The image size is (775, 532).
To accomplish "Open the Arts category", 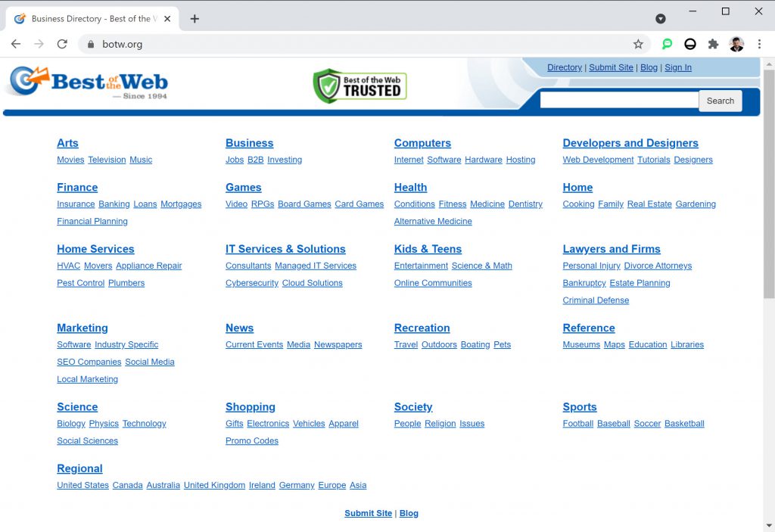I will pyautogui.click(x=67, y=143).
